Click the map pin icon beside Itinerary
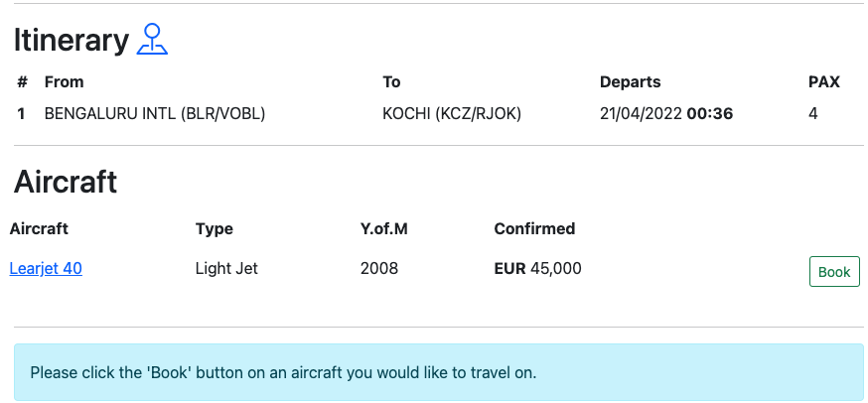The image size is (868, 403). [152, 39]
